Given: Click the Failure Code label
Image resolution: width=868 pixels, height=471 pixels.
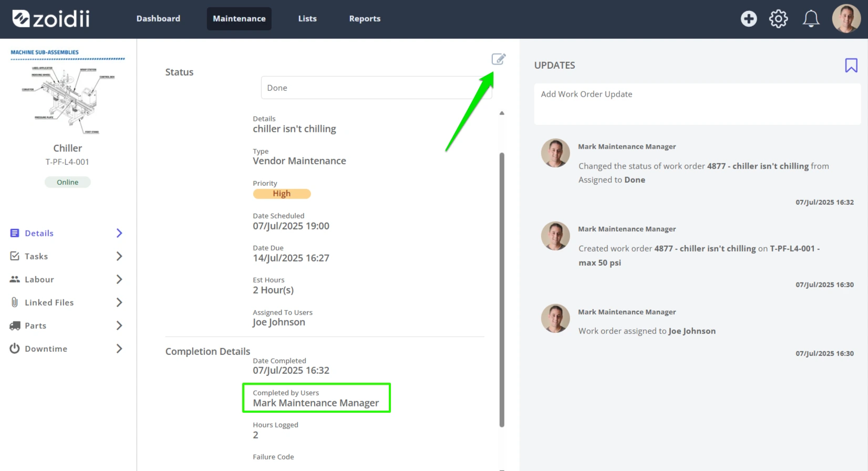Looking at the screenshot, I should click(273, 457).
